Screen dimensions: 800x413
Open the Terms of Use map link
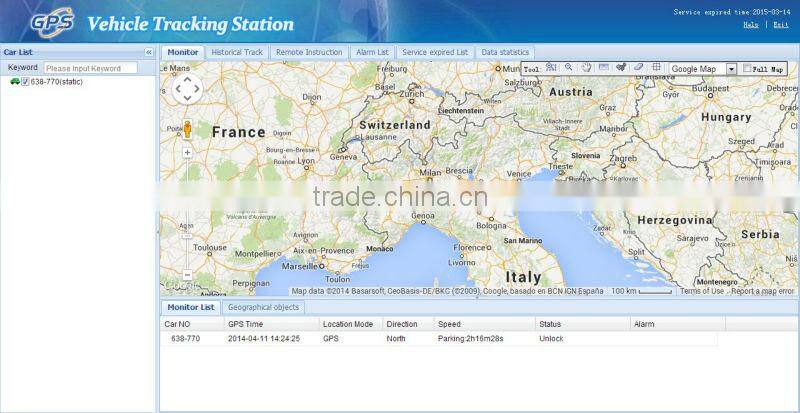[x=702, y=291]
